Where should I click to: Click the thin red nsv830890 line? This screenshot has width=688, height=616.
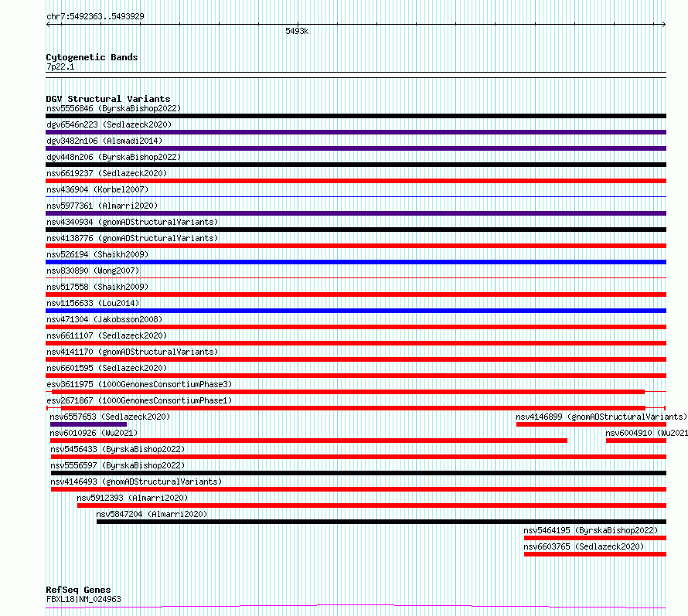(x=356, y=277)
